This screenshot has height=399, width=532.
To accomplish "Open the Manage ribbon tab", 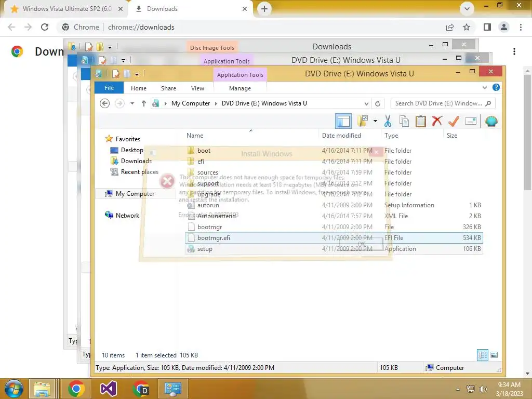I will [x=240, y=88].
